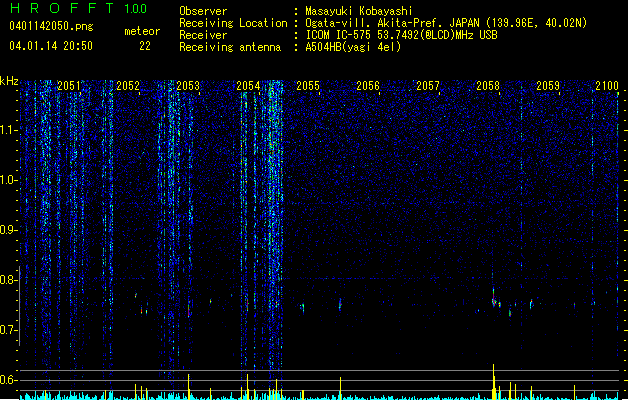The width and height of the screenshot is (629, 400).
Task: Select the meteor label above the count
Action: click(x=142, y=31)
